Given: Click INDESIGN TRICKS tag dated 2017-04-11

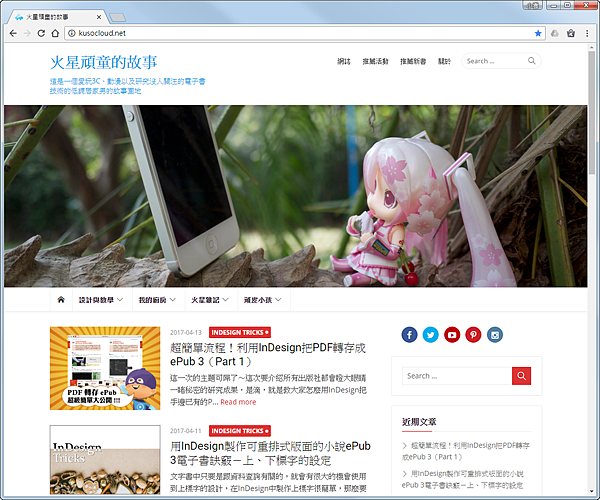Looking at the screenshot, I should [x=240, y=431].
